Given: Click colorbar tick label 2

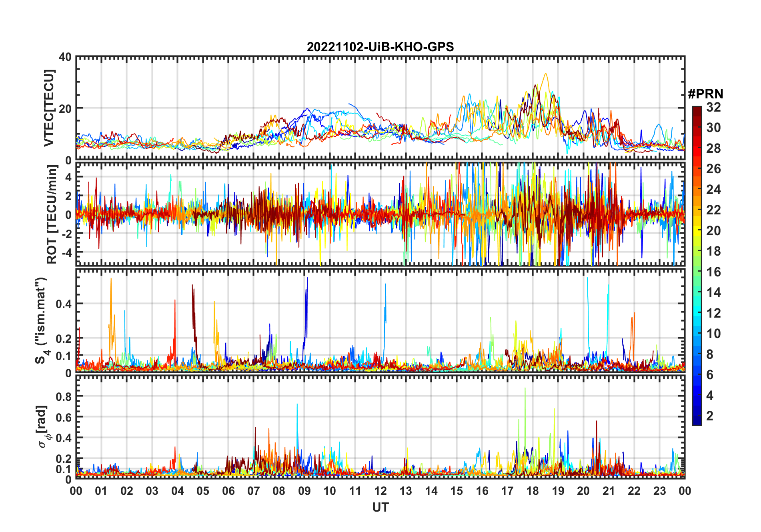Looking at the screenshot, I should click(710, 416).
